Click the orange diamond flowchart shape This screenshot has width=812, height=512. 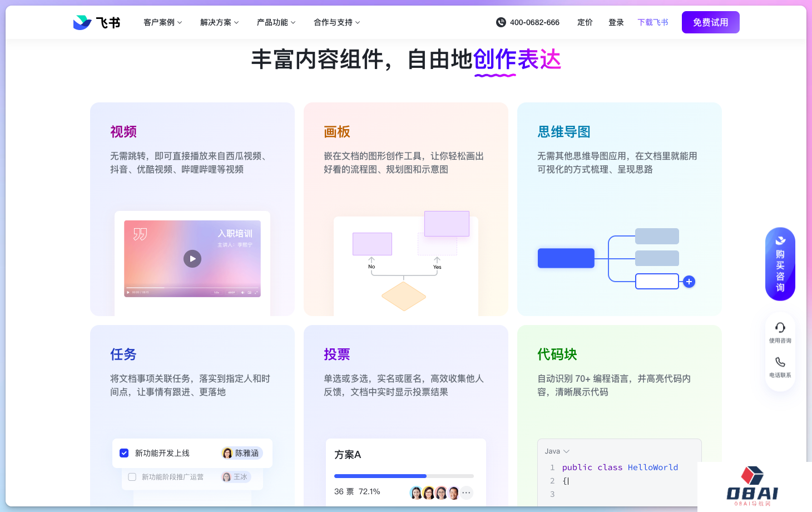404,296
